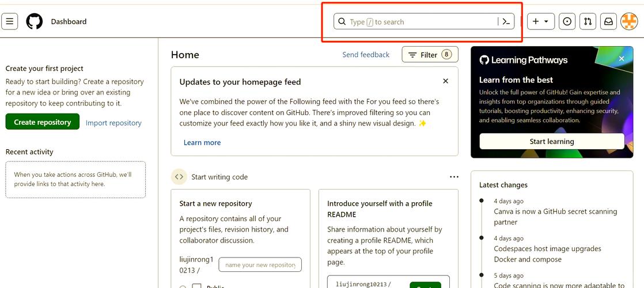The height and width of the screenshot is (288, 644).
Task: Open the three-dot options menu
Action: (454, 177)
